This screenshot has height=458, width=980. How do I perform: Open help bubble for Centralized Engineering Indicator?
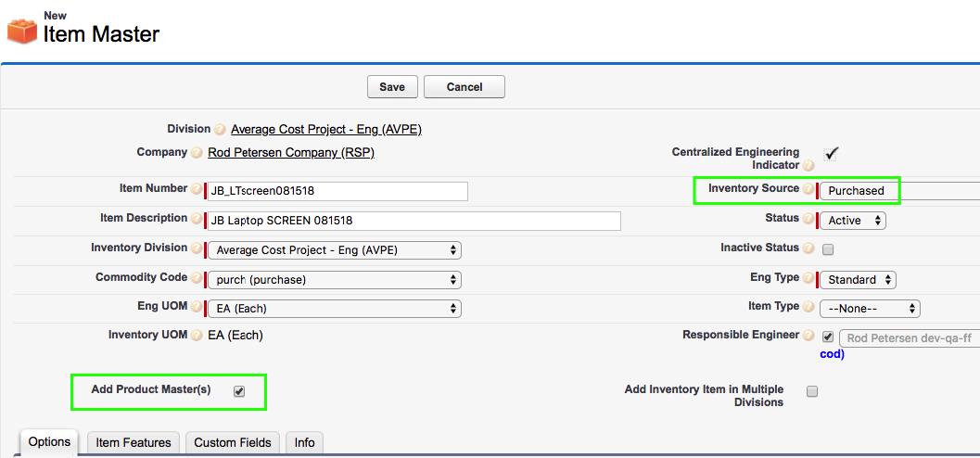(x=808, y=166)
